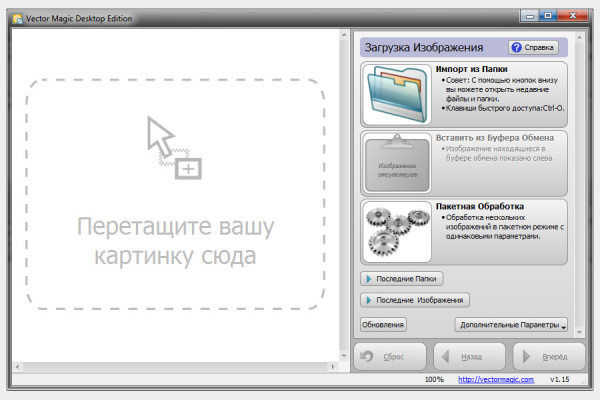Click the Сброс reset button
The width and height of the screenshot is (600, 400).
pos(390,356)
